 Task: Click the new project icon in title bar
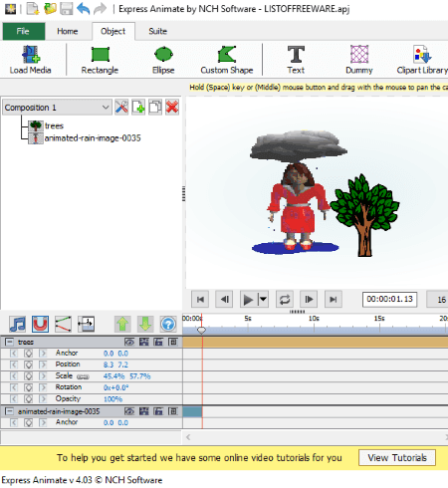[33, 9]
